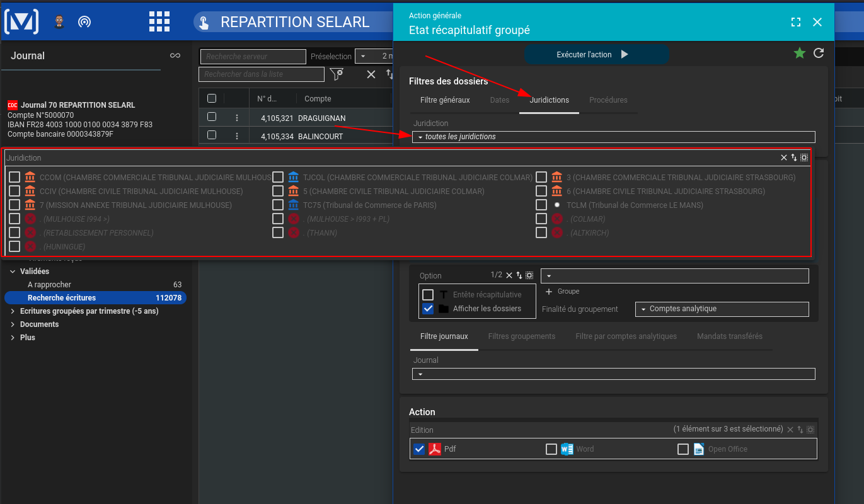
Task: Select the DRAGUIGNAN row checkbox
Action: pos(212,117)
